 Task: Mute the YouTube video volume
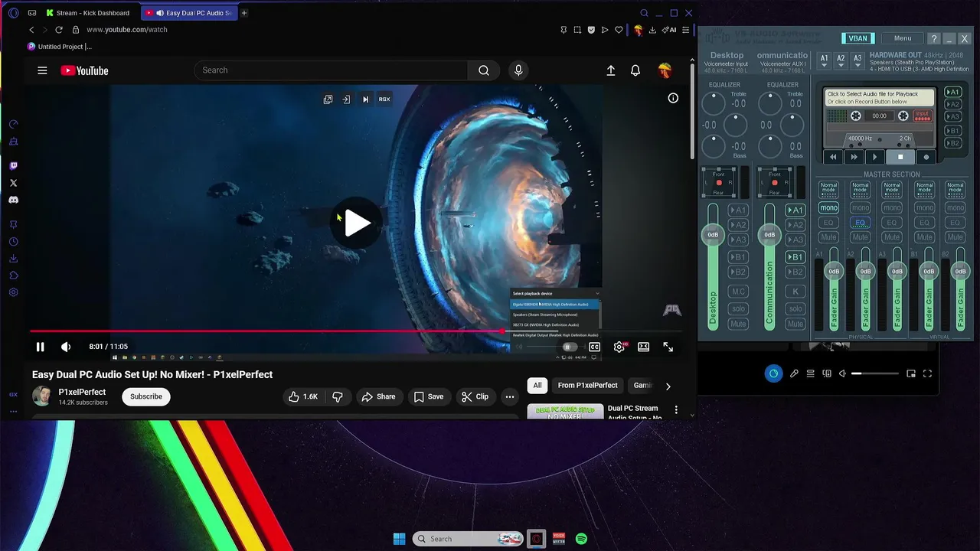[x=66, y=347]
